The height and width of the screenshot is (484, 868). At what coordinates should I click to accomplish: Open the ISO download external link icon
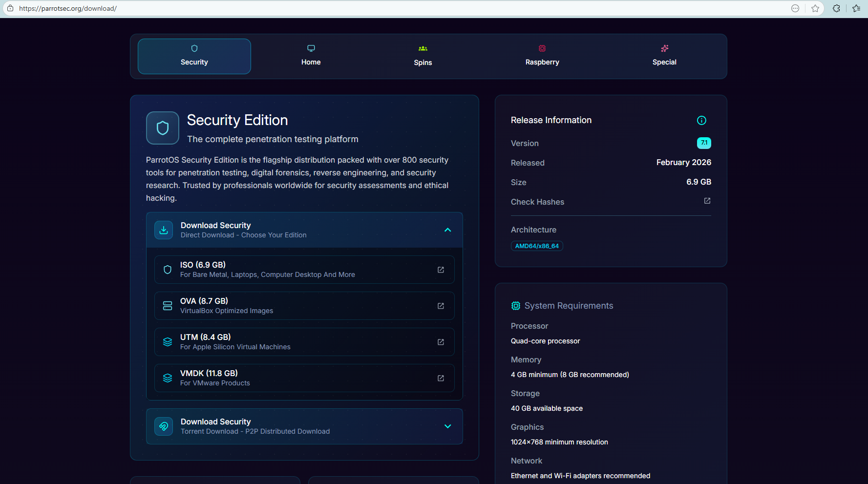click(x=441, y=270)
